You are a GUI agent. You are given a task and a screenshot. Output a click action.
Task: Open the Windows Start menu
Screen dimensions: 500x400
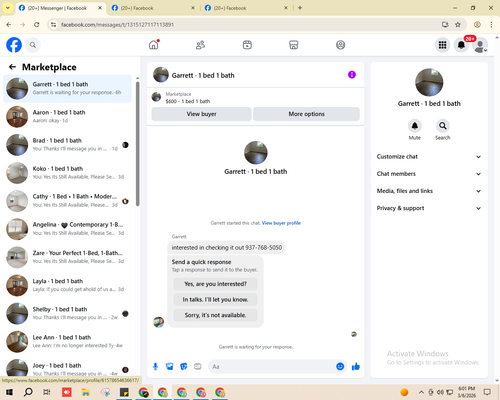tap(9, 392)
